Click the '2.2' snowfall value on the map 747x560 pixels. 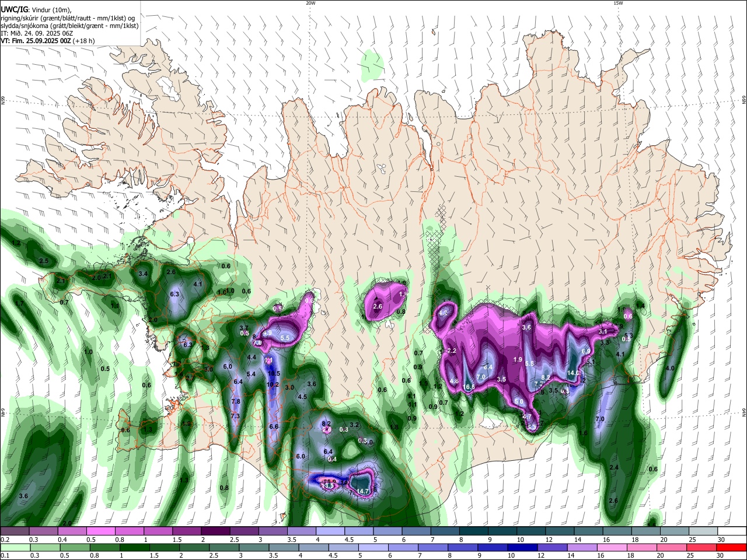pos(452,351)
